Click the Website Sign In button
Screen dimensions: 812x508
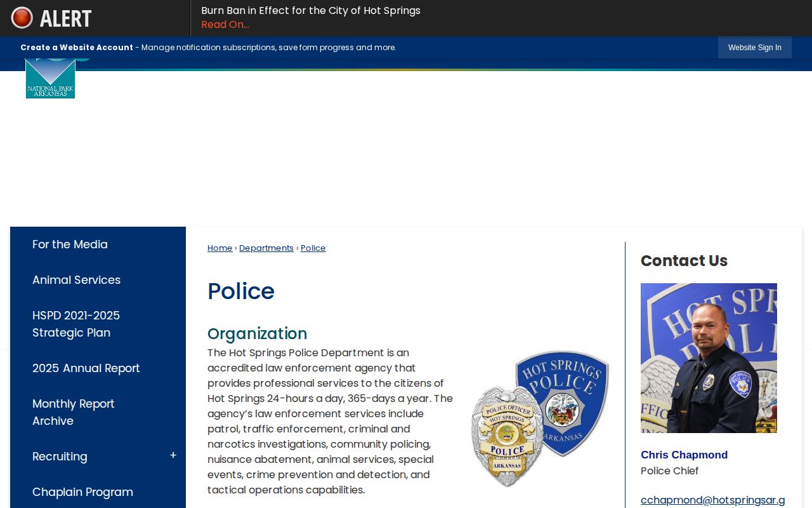[755, 48]
